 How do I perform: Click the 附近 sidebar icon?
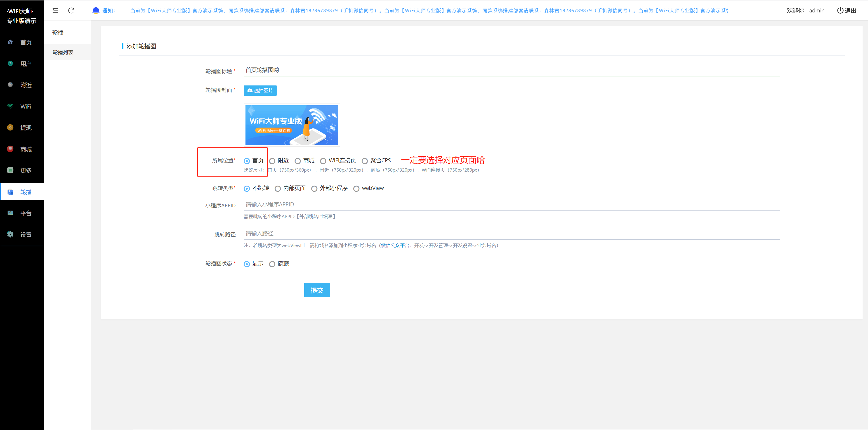coord(10,85)
